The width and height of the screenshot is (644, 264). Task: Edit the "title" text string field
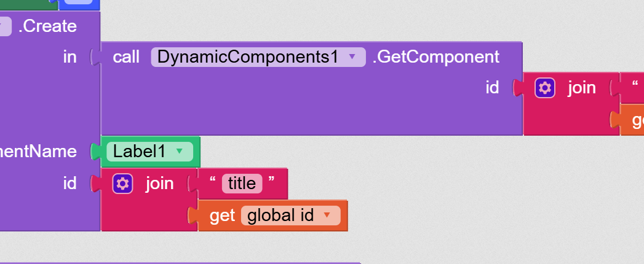[242, 184]
